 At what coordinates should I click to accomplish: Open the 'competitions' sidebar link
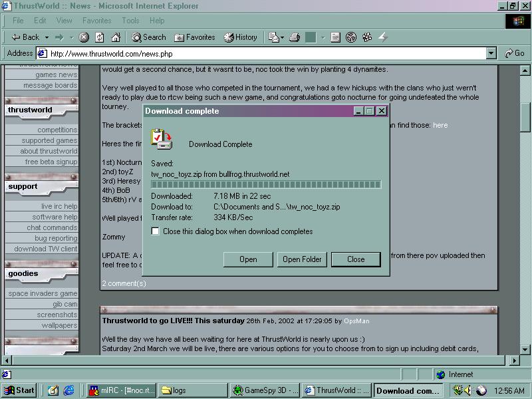pos(57,130)
